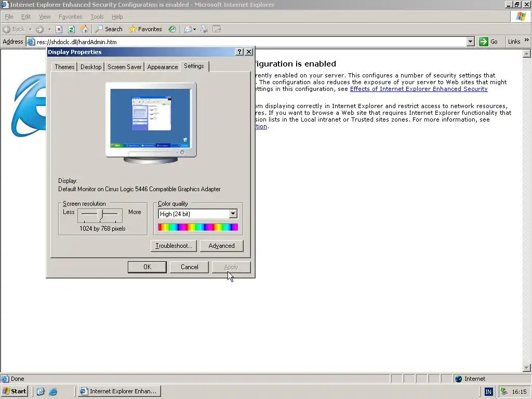Click the Troubleshoot button
Screen dimensions: 532x399
174,246
